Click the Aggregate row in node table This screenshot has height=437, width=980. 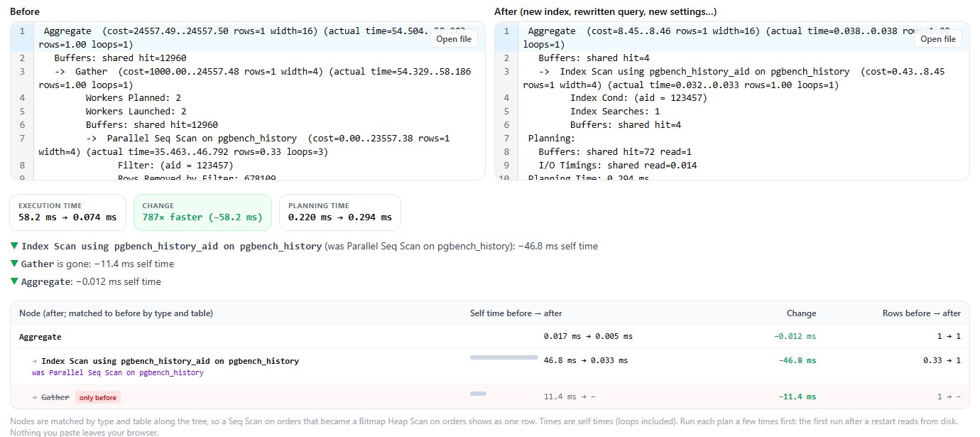490,337
